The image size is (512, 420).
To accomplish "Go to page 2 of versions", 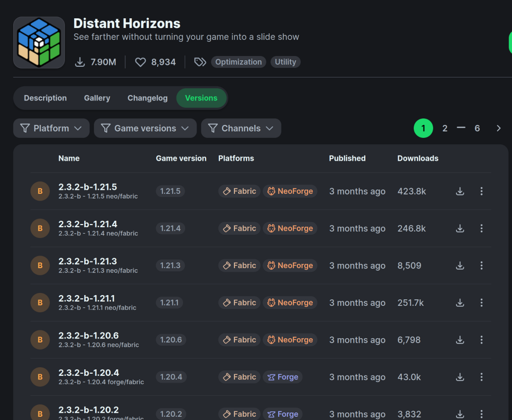I will pyautogui.click(x=445, y=128).
